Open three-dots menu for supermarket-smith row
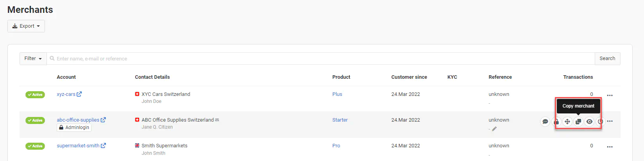 pyautogui.click(x=610, y=147)
